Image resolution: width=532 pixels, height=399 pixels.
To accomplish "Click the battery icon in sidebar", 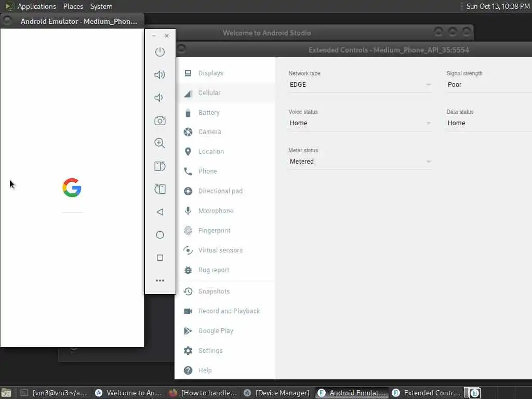I will (188, 113).
